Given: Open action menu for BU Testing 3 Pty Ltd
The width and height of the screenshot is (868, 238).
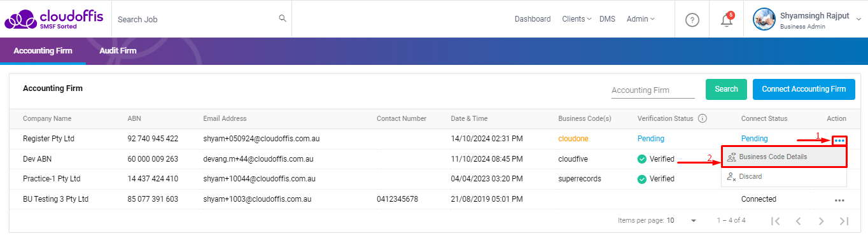Looking at the screenshot, I should point(839,200).
